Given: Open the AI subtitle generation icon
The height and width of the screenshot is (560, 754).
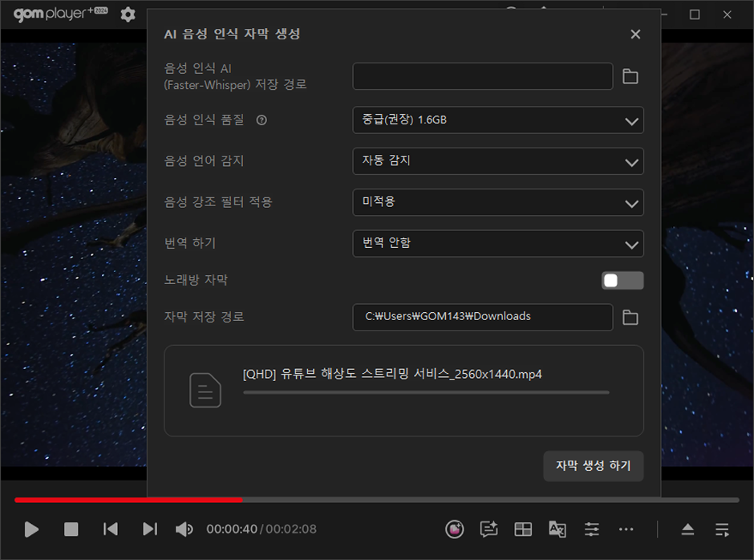Looking at the screenshot, I should [x=488, y=530].
